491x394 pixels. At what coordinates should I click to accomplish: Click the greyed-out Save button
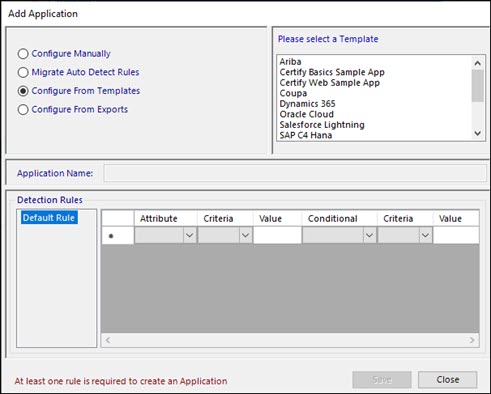[x=382, y=380]
